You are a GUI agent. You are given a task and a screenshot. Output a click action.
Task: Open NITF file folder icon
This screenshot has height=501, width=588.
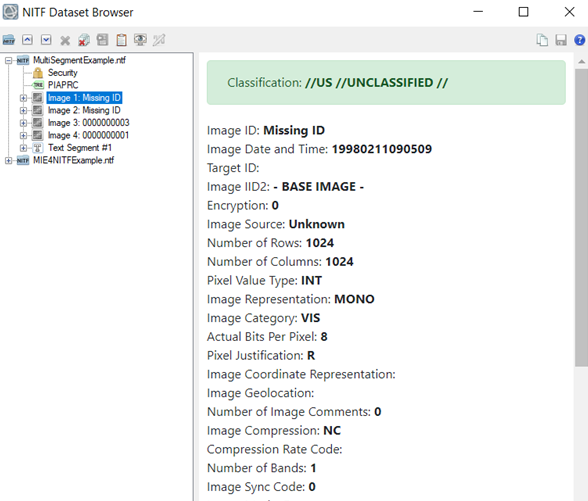tap(9, 40)
